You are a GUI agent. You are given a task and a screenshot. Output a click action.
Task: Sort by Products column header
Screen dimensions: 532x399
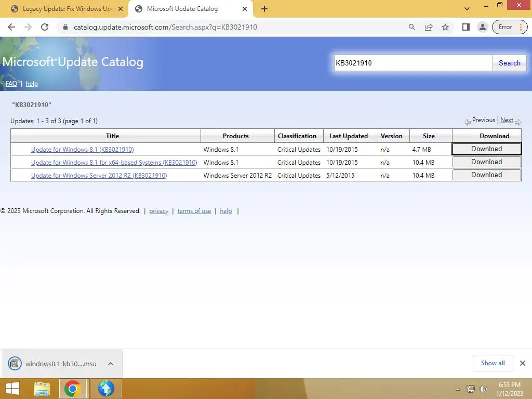pos(235,136)
